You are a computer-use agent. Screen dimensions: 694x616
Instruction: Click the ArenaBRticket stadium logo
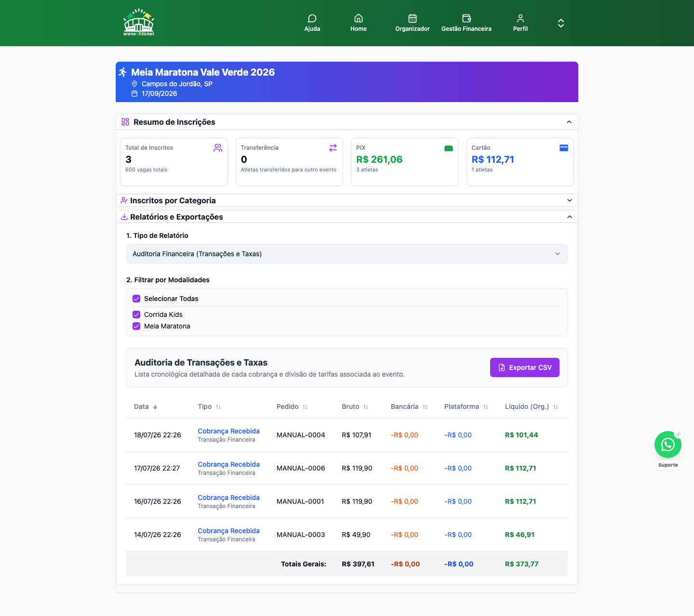[139, 22]
